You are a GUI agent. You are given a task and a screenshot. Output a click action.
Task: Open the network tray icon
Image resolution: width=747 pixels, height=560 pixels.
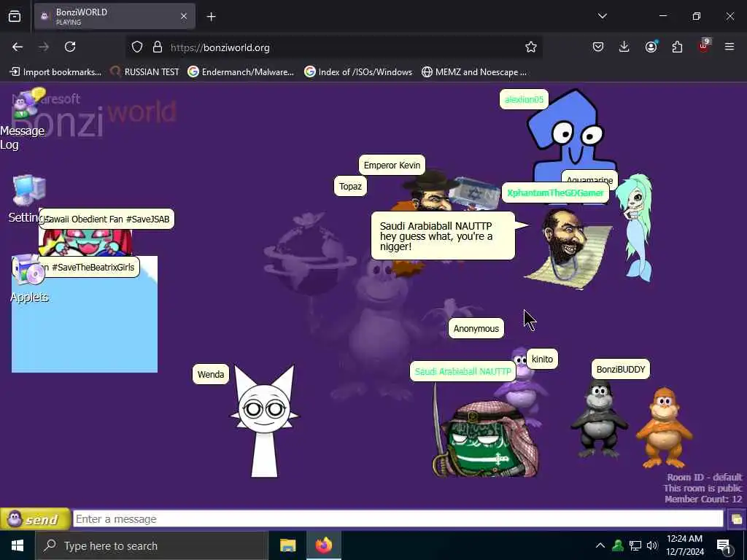click(x=635, y=545)
